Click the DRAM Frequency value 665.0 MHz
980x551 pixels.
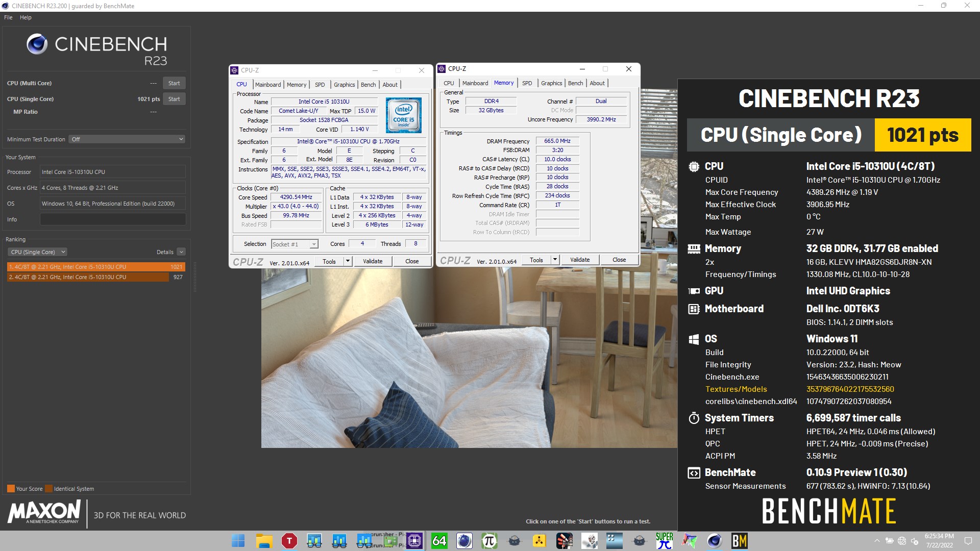557,141
